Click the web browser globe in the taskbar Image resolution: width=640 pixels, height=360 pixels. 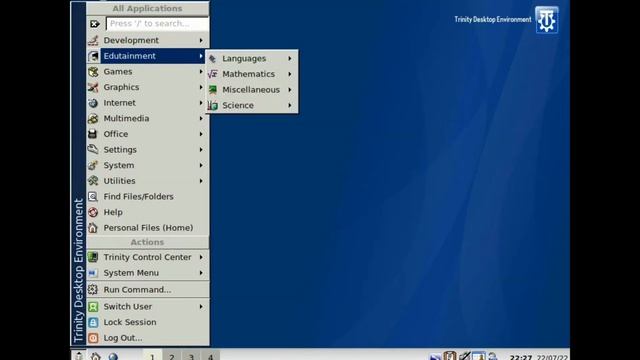coord(113,356)
